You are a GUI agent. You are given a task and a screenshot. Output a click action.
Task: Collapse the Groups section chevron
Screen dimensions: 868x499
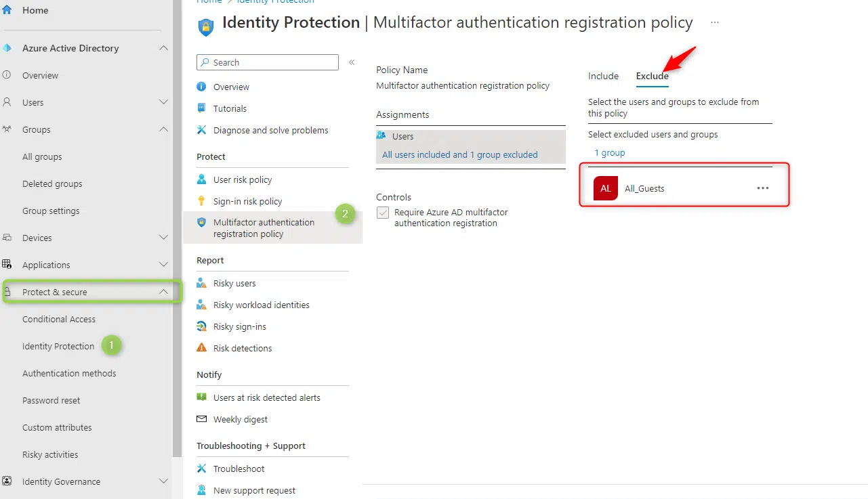[x=163, y=129]
